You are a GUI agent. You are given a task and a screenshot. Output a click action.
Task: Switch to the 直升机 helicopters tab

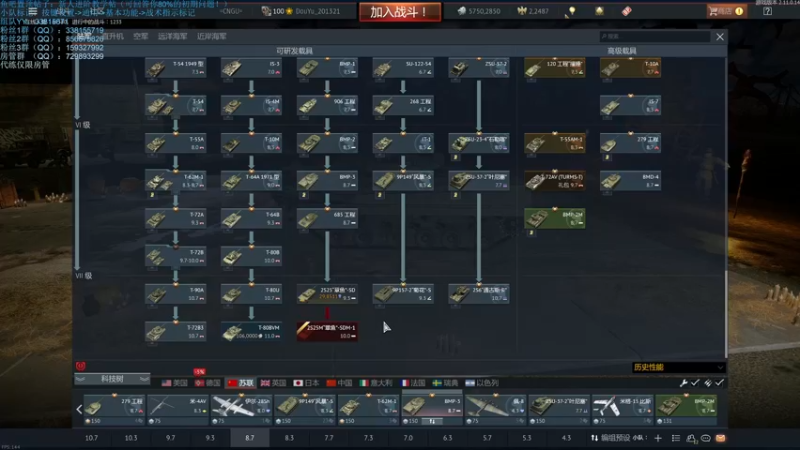point(112,36)
